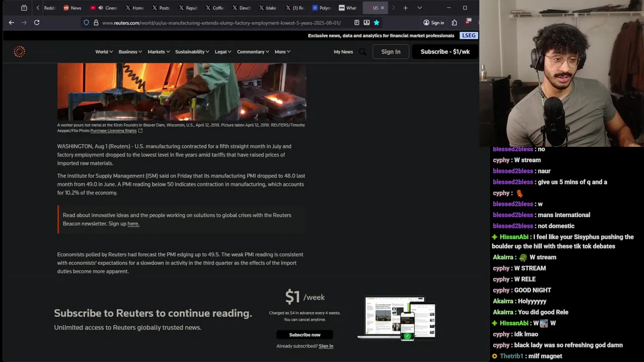Click the address bar URL field
Image resolution: width=644 pixels, height=362 pixels.
(221, 23)
